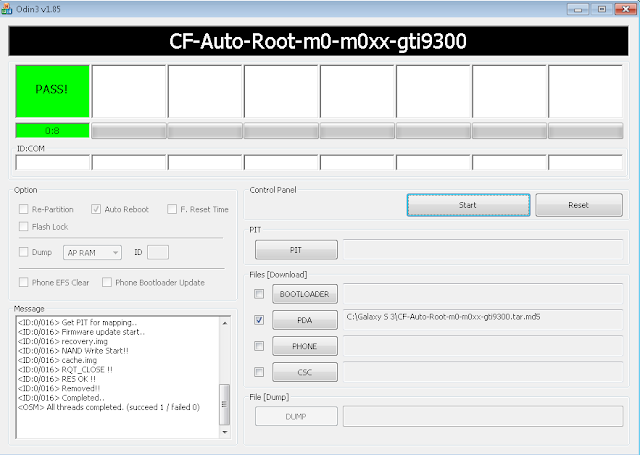Image resolution: width=640 pixels, height=455 pixels.
Task: Click the first ID:COM port field
Action: (x=52, y=162)
